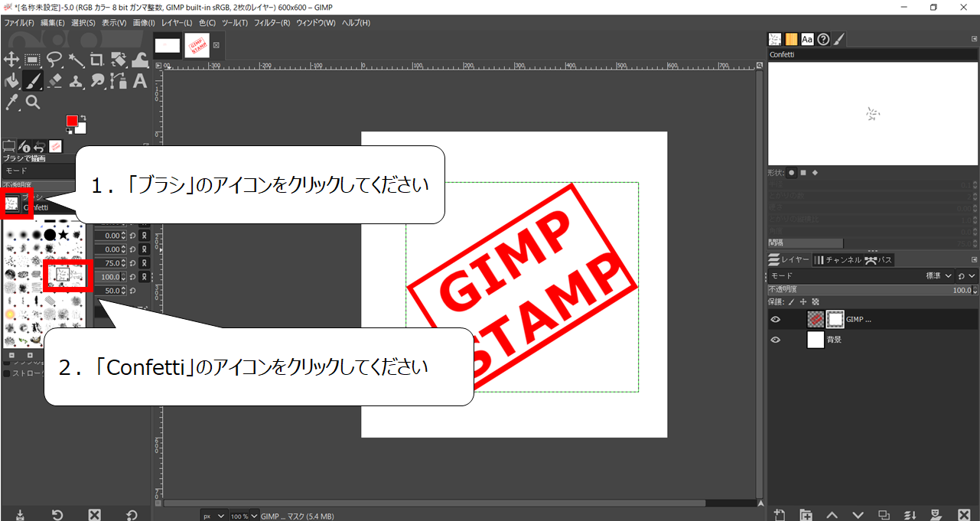Viewport: 980px width, 521px height.
Task: Select the Clone stamp tool
Action: 76,80
